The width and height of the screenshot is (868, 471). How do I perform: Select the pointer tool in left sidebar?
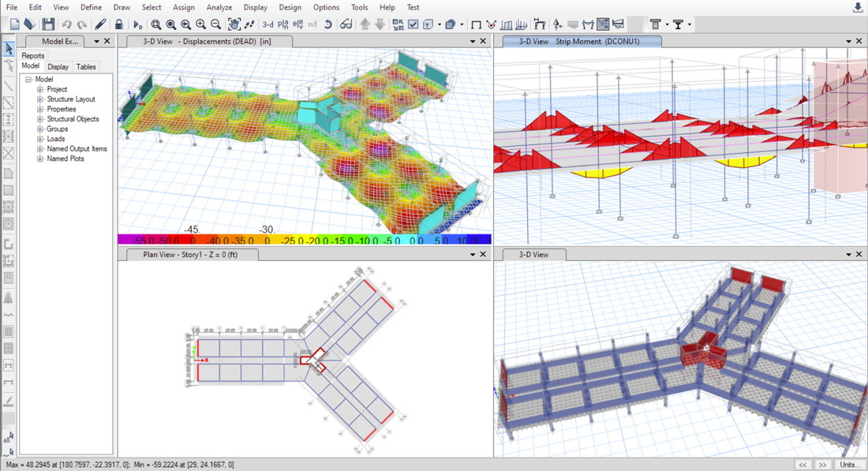[x=9, y=50]
